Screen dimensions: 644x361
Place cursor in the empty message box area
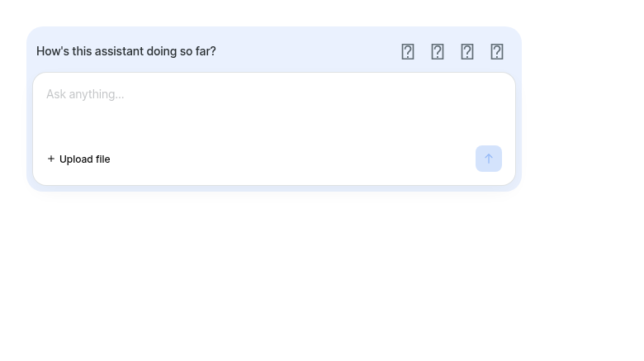pos(274,119)
